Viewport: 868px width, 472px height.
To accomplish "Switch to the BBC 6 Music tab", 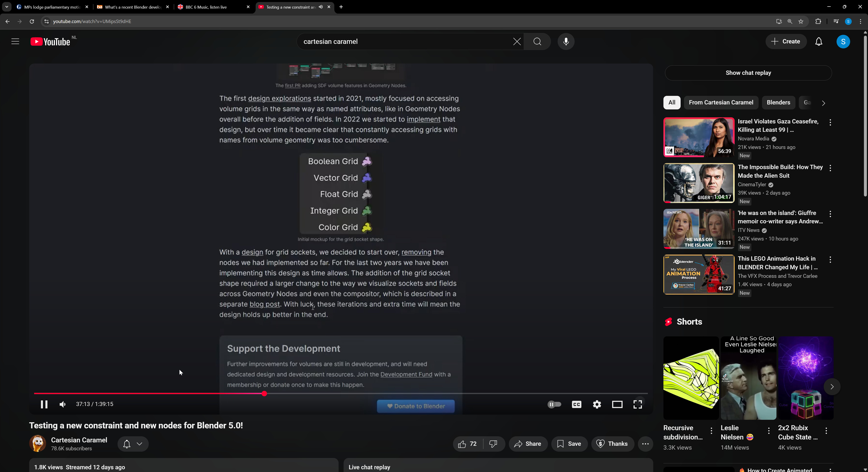I will pyautogui.click(x=214, y=7).
